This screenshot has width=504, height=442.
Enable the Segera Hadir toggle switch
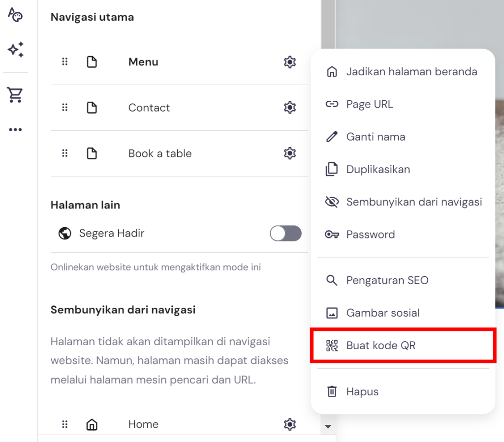click(285, 233)
